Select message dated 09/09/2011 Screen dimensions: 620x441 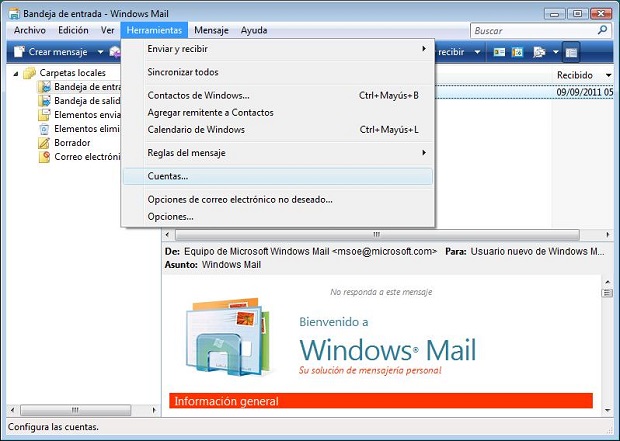(584, 92)
